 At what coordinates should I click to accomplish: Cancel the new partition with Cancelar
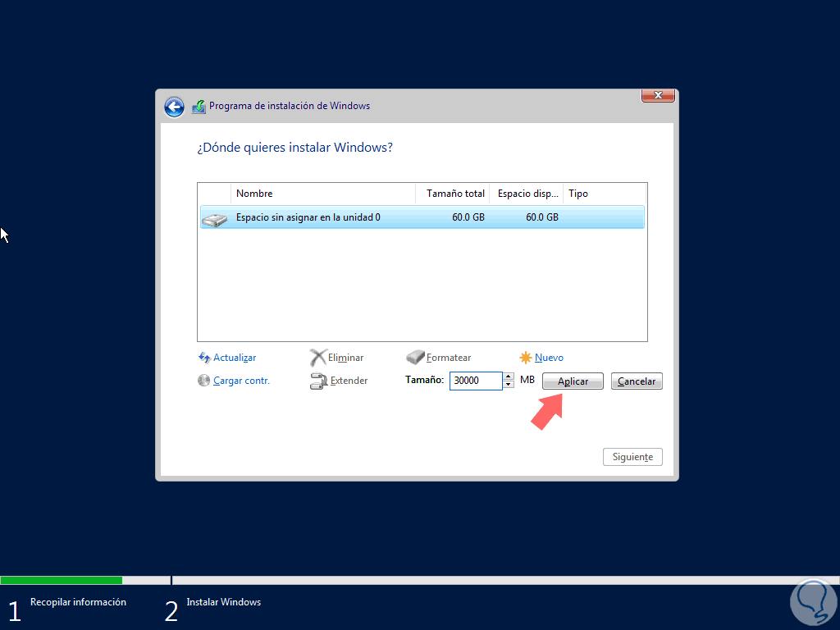pyautogui.click(x=637, y=381)
